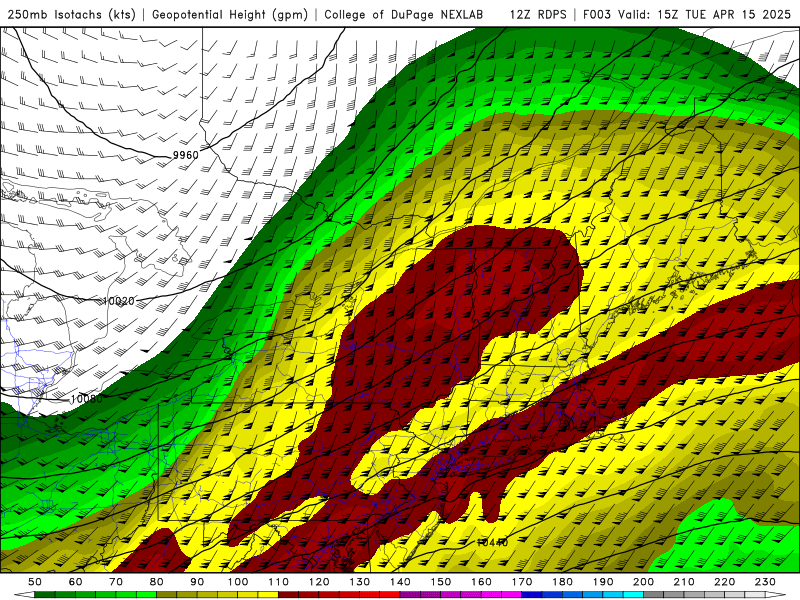The height and width of the screenshot is (600, 800).
Task: Click the 190 value on the color scale
Action: point(603,582)
